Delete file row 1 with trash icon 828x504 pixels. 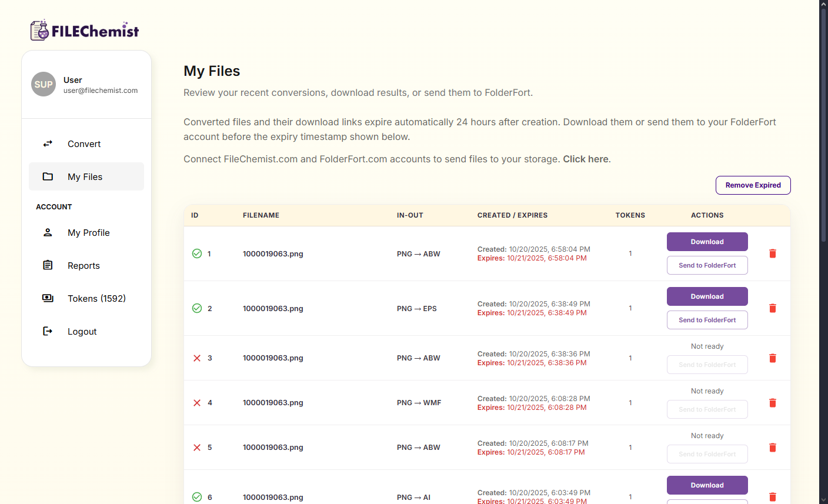click(x=773, y=253)
